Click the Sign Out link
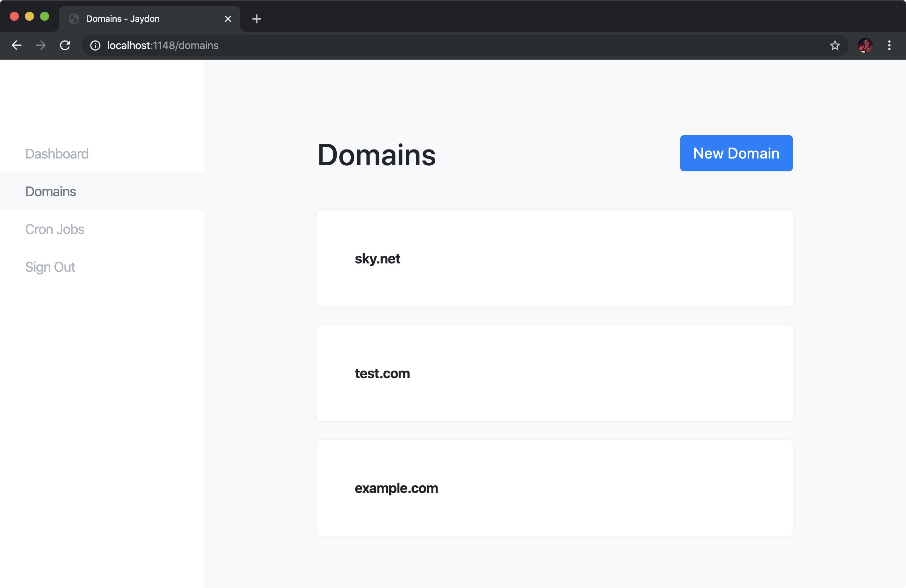Image resolution: width=906 pixels, height=588 pixels. tap(50, 267)
